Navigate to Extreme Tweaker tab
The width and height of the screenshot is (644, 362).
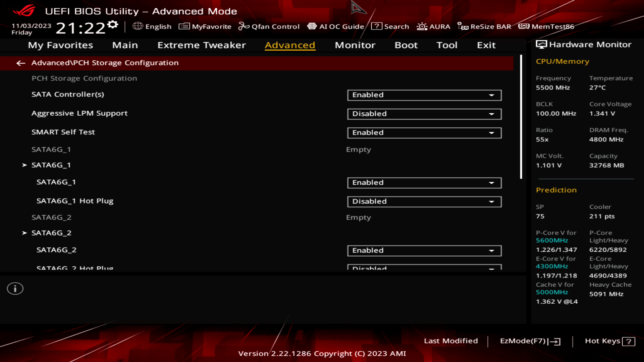pos(201,45)
